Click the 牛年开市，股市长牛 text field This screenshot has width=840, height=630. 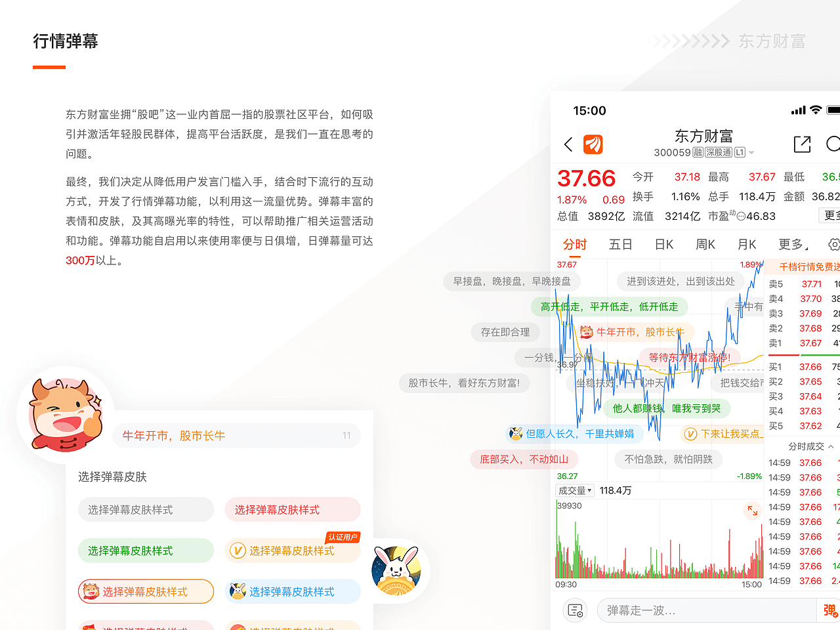coord(236,436)
